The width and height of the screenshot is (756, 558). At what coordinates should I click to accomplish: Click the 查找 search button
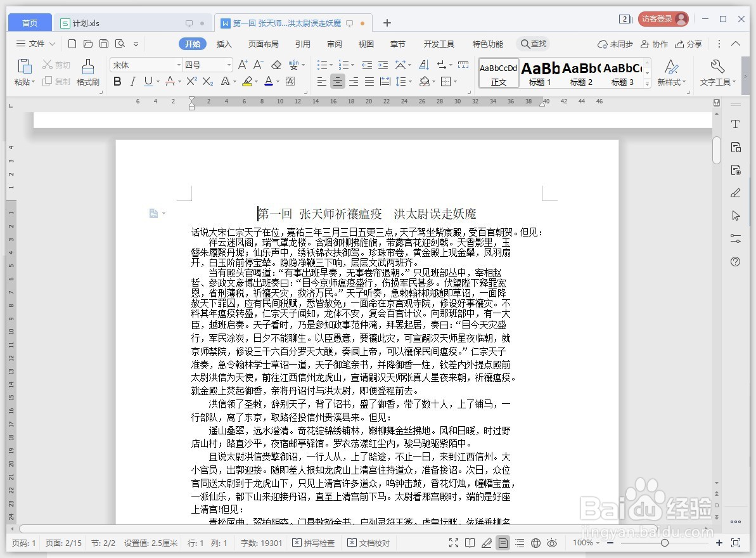pyautogui.click(x=533, y=44)
